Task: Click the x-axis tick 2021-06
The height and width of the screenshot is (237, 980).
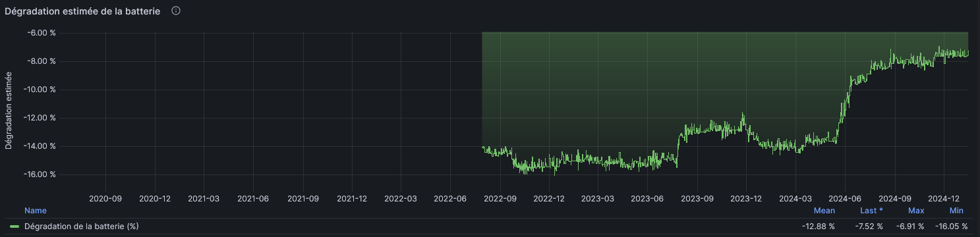Action: click(x=253, y=197)
